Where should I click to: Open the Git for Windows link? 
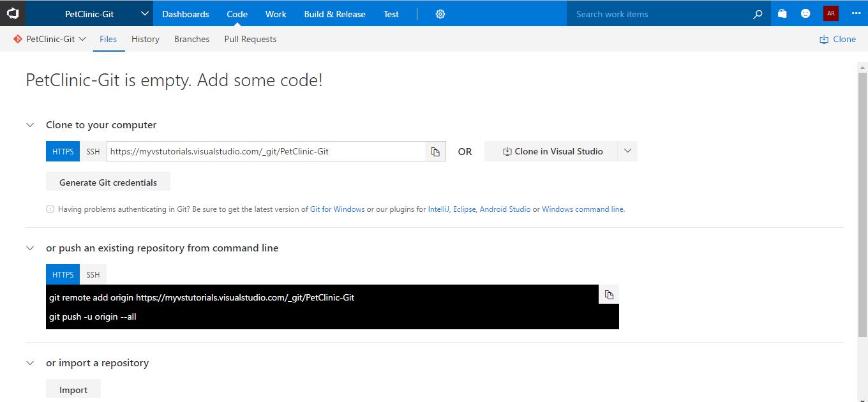(338, 209)
